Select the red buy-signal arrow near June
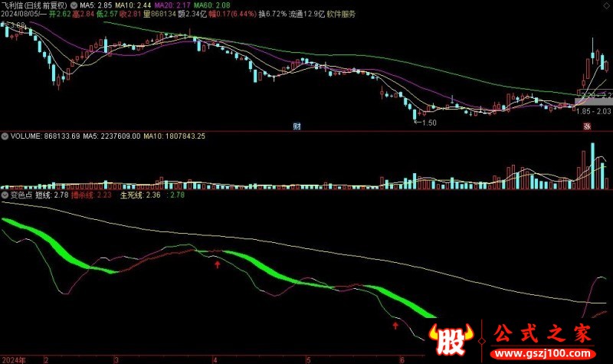 coord(395,325)
